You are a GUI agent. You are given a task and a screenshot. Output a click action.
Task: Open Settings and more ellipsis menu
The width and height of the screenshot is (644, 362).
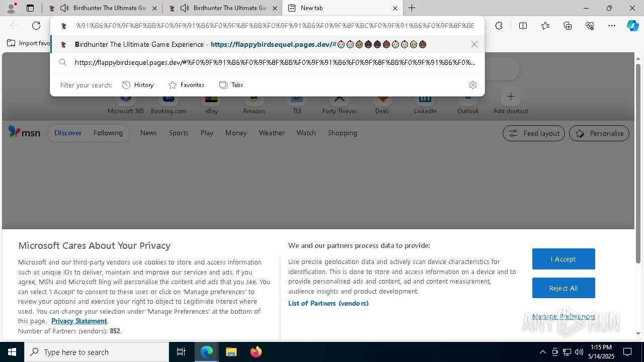click(x=612, y=26)
